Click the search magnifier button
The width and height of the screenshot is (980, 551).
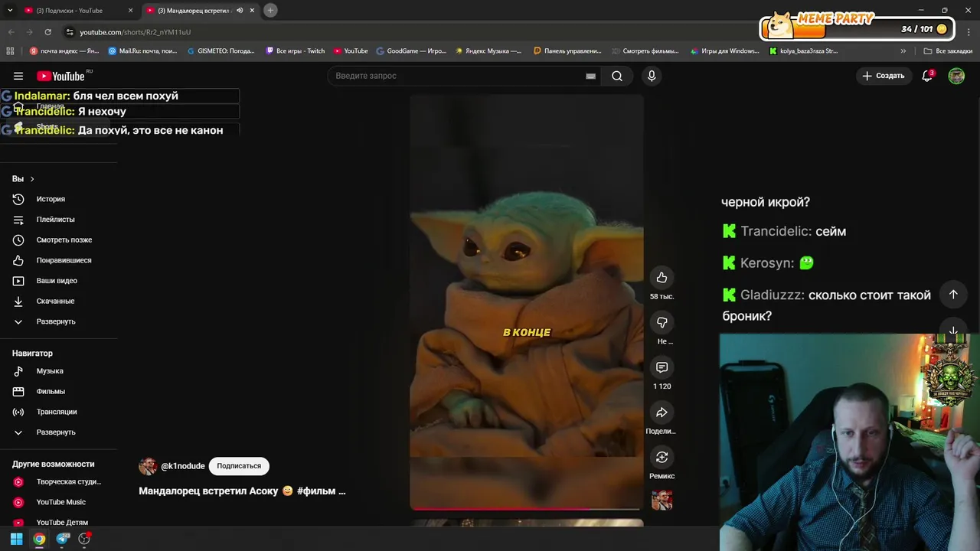pyautogui.click(x=617, y=76)
